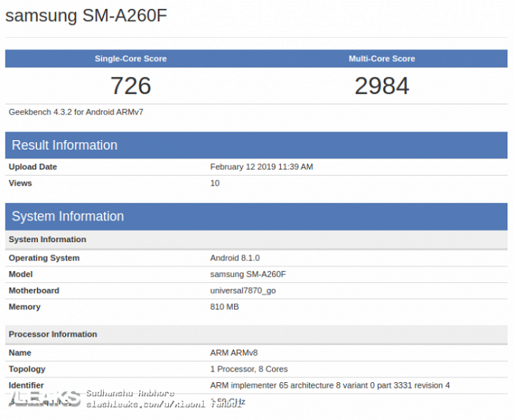Click the Model value samsung SM-A260F
The height and width of the screenshot is (420, 515).
[x=248, y=274]
